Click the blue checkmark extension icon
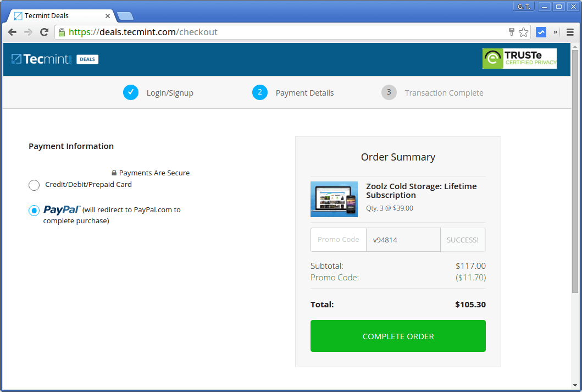This screenshot has width=582, height=392. pos(541,32)
